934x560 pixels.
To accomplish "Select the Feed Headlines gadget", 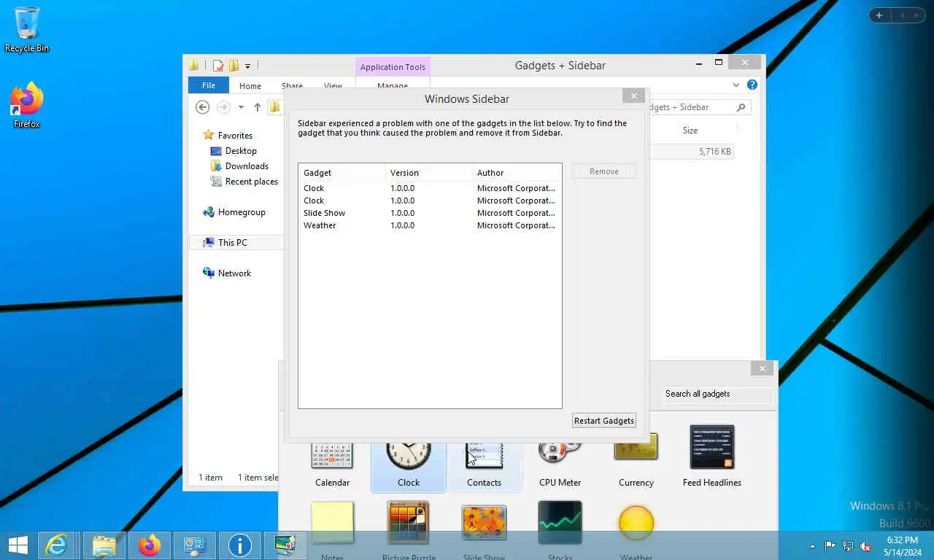I will click(711, 457).
